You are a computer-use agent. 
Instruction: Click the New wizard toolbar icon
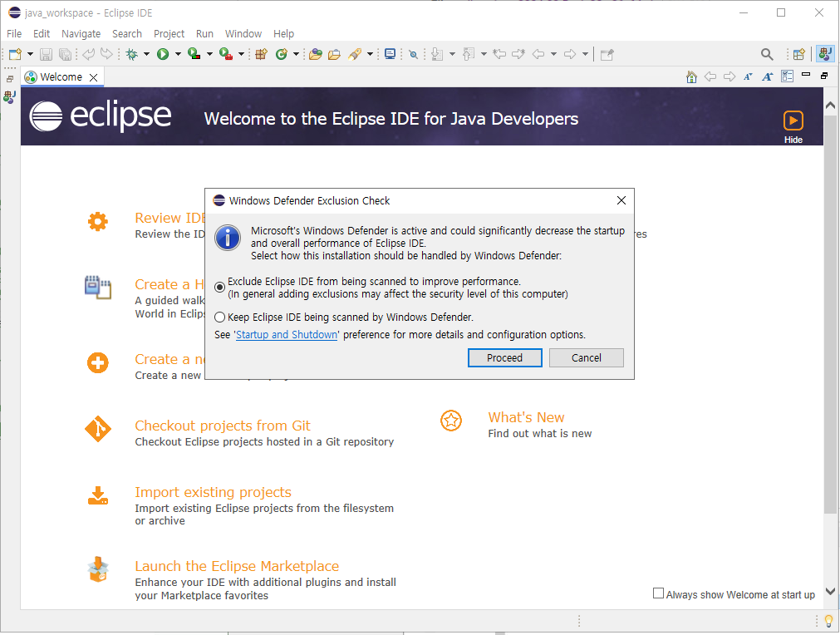click(x=15, y=54)
